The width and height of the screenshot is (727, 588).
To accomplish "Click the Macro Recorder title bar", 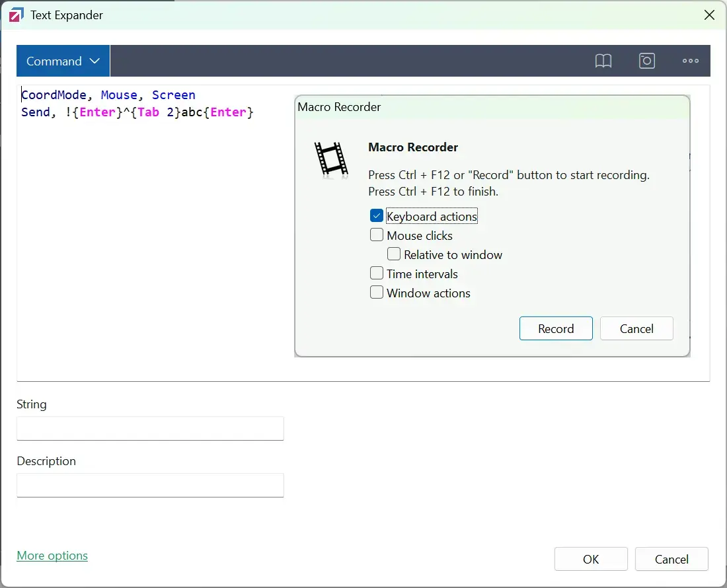I will tap(492, 107).
